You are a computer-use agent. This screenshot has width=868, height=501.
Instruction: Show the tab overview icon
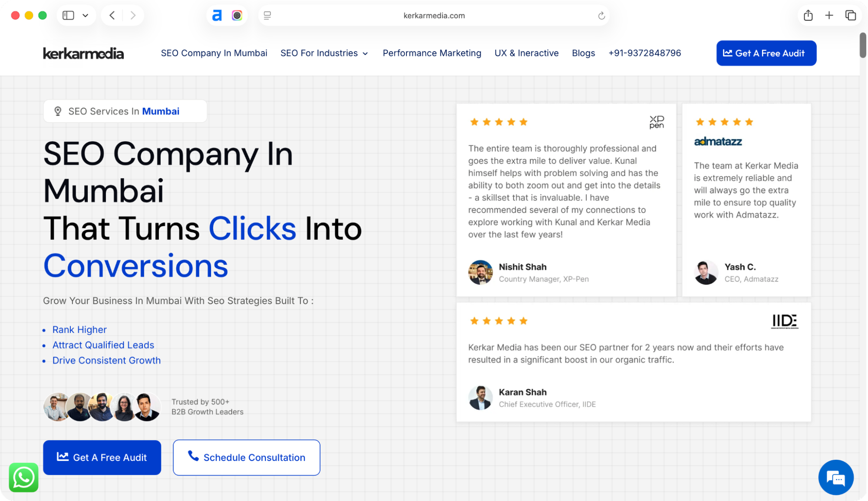(x=850, y=16)
